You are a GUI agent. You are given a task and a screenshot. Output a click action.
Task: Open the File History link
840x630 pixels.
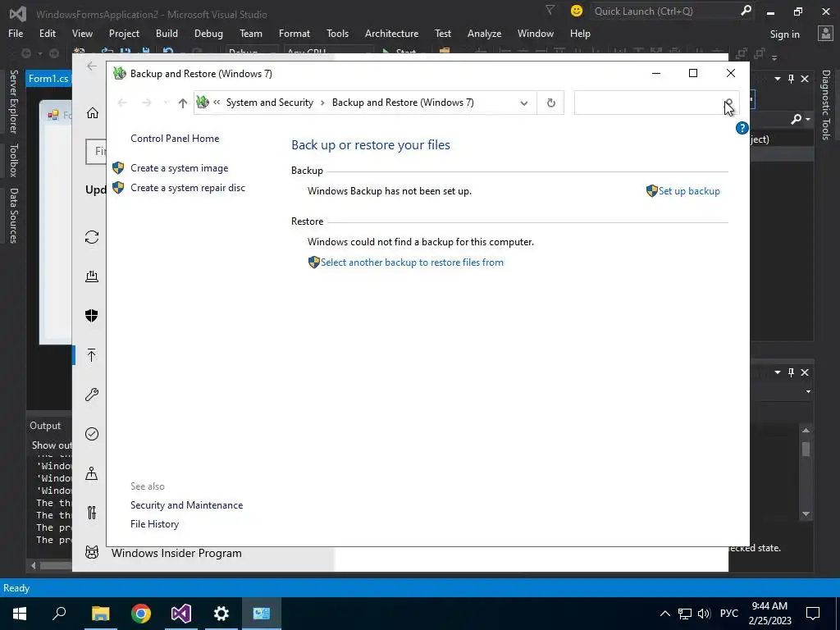click(154, 524)
